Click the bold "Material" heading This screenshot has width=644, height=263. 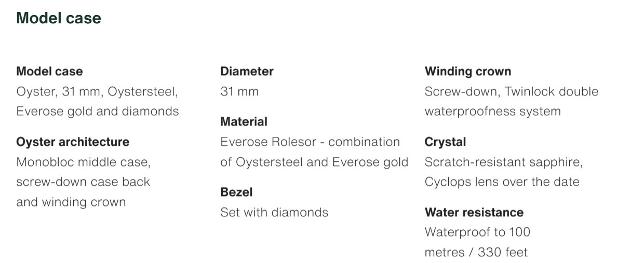pos(244,122)
